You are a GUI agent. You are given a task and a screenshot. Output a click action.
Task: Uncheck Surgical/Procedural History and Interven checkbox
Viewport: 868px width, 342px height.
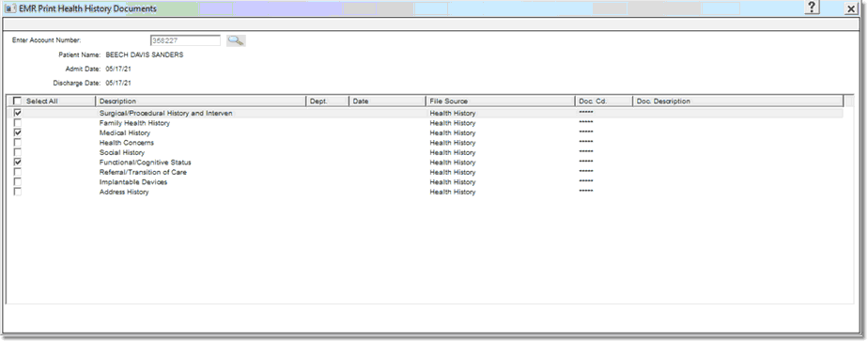[18, 113]
